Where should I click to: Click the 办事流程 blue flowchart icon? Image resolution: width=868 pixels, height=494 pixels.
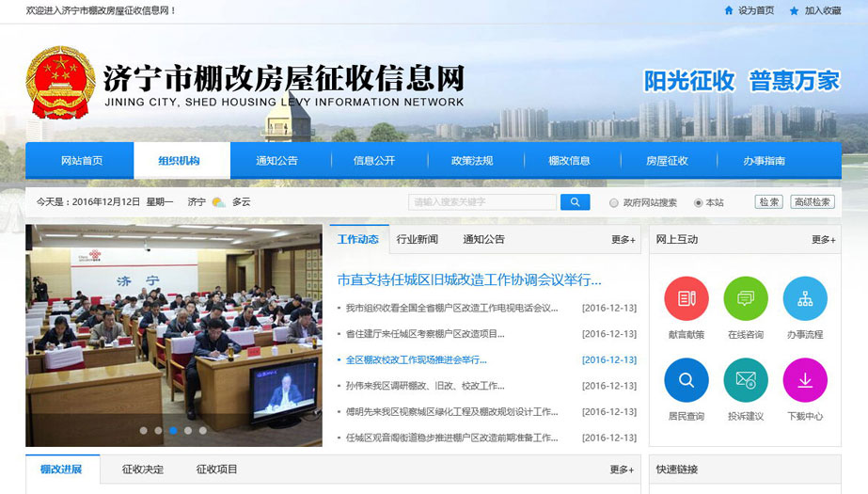click(x=805, y=299)
